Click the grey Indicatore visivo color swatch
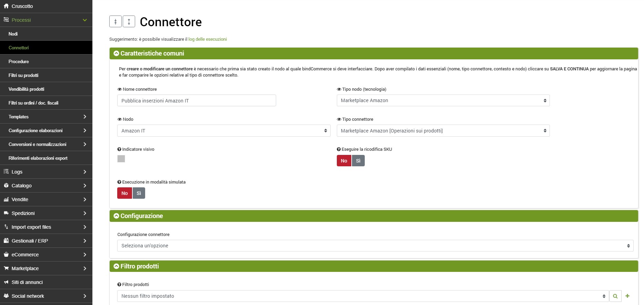Viewport: 644px width, 305px height. (x=121, y=159)
